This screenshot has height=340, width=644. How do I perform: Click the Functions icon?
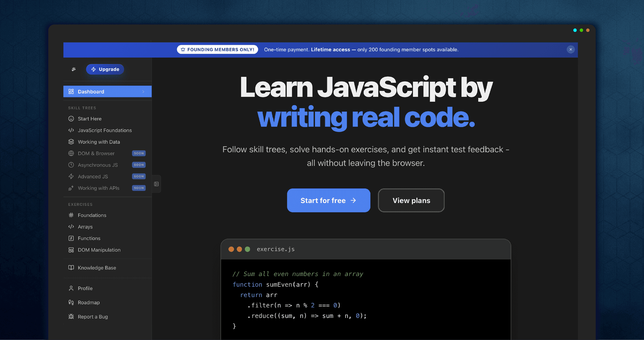71,238
